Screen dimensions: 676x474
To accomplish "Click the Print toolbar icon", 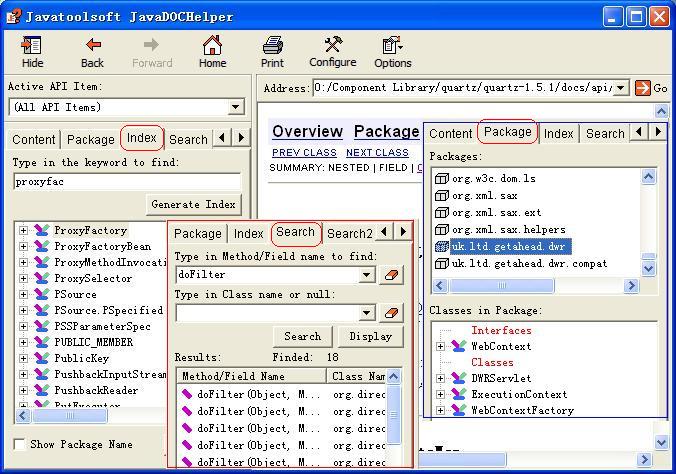I will [x=272, y=46].
